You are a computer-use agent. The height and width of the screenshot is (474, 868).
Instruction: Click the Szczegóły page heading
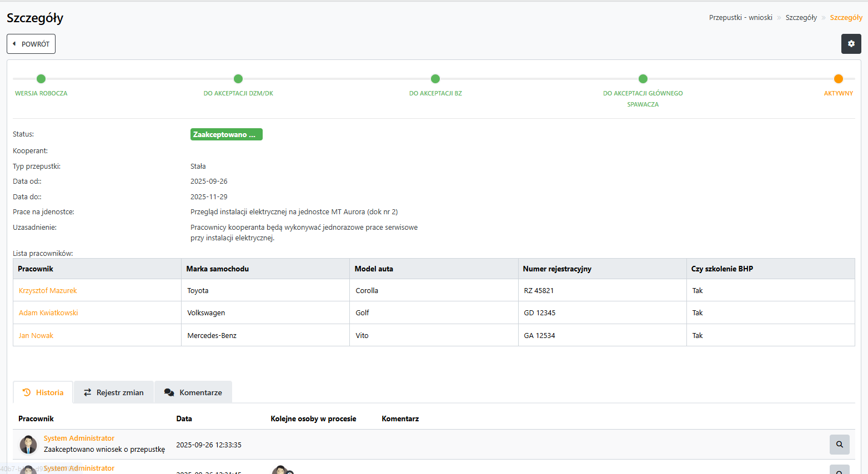click(35, 18)
